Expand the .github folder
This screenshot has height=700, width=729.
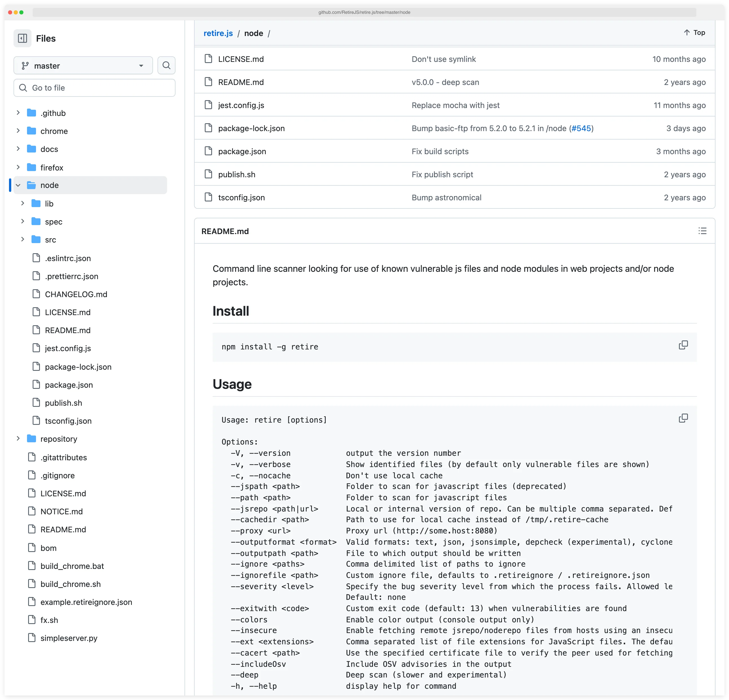tap(18, 113)
